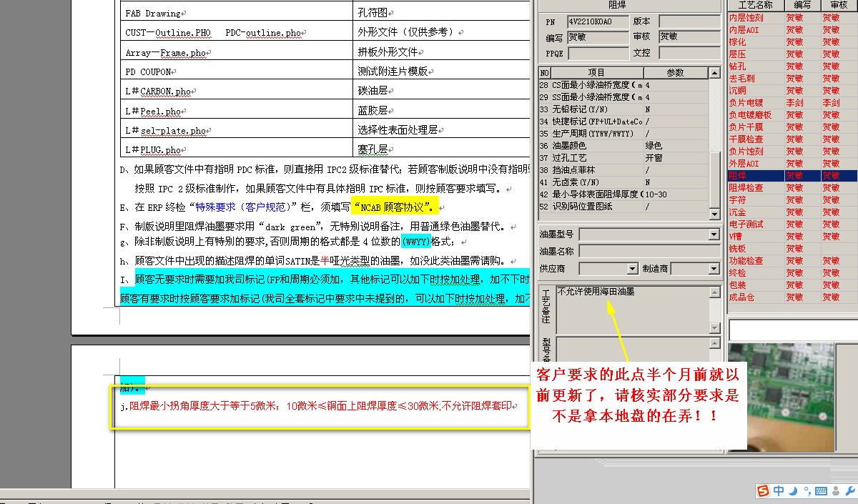
Task: Select the highlighted 阻焊 process row
Action: 792,175
